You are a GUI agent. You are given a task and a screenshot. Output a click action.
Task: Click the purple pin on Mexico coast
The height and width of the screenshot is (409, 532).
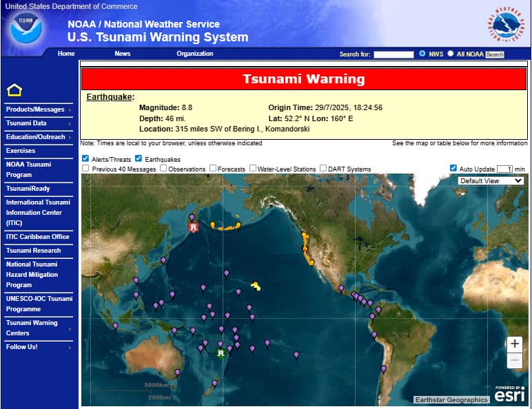click(x=341, y=289)
